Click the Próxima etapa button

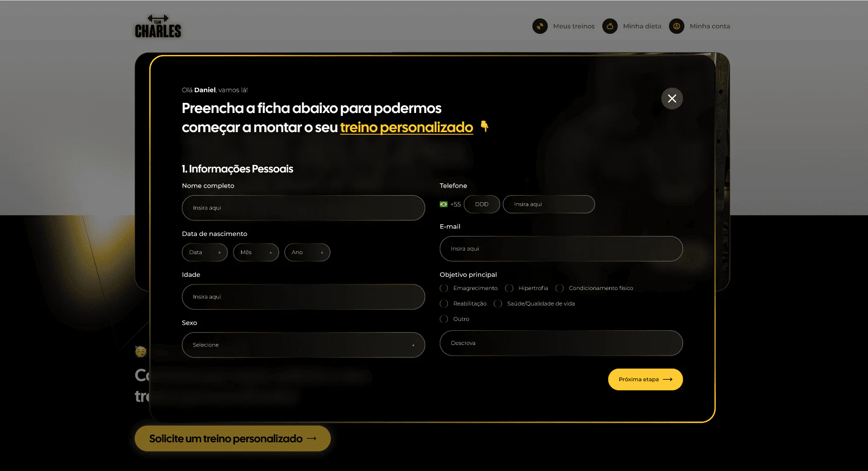pyautogui.click(x=645, y=379)
